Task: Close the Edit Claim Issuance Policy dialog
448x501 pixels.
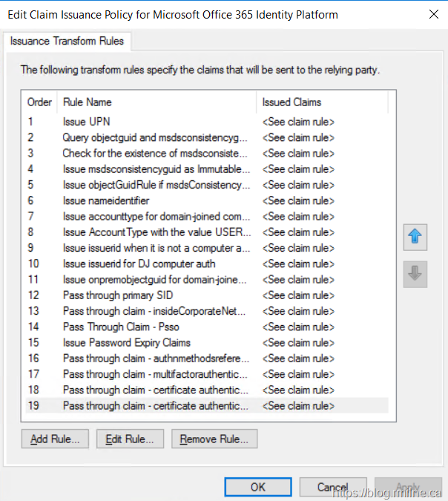Action: (x=433, y=14)
